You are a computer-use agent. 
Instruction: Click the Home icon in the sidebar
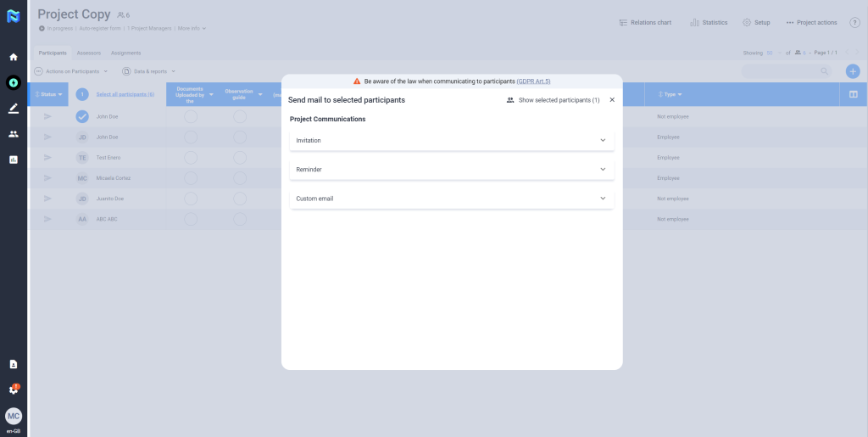(x=14, y=57)
